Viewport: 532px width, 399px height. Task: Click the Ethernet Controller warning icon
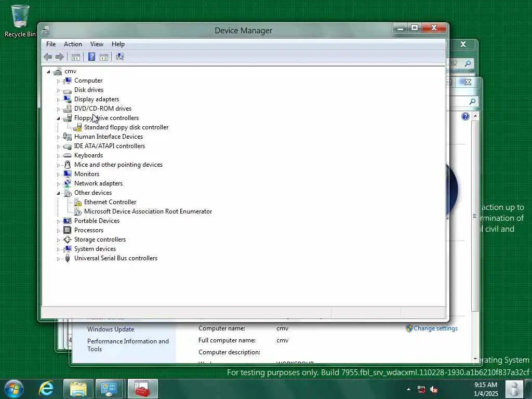point(78,202)
